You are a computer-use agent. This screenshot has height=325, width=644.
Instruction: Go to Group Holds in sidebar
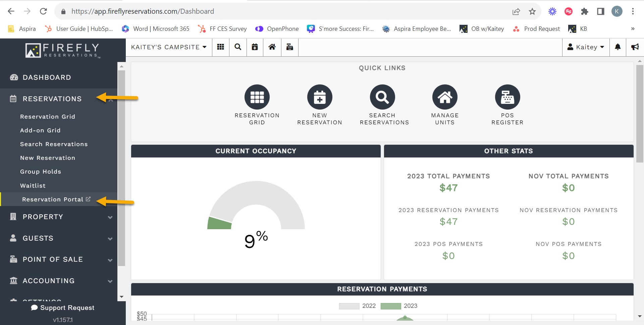point(41,172)
